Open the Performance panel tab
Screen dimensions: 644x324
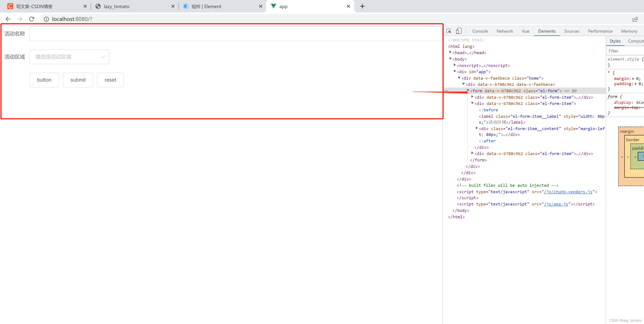pyautogui.click(x=600, y=31)
